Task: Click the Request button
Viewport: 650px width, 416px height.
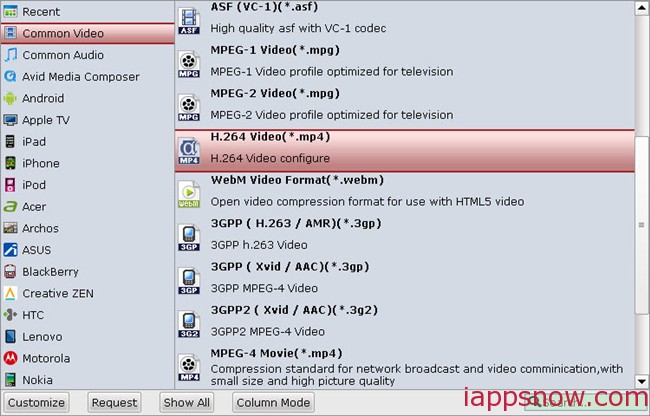Action: click(x=114, y=403)
